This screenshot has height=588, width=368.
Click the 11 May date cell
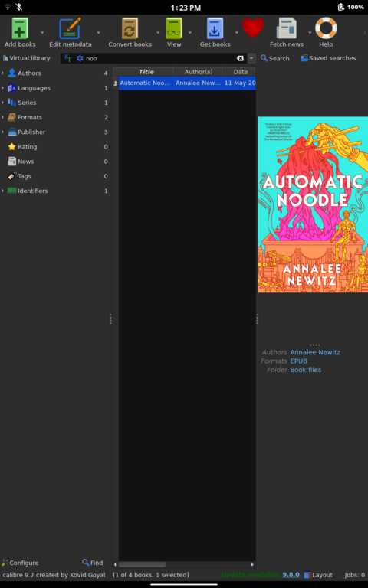point(239,83)
